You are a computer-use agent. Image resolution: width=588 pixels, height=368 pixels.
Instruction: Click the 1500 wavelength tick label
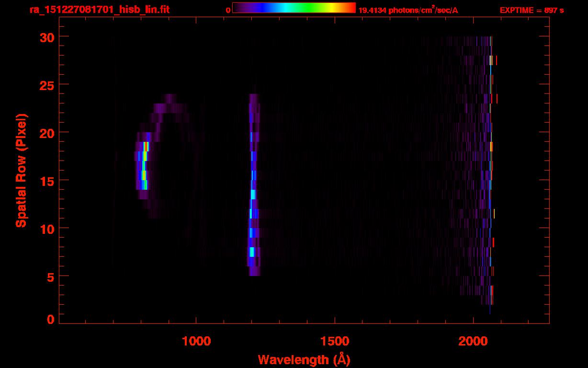tap(334, 341)
